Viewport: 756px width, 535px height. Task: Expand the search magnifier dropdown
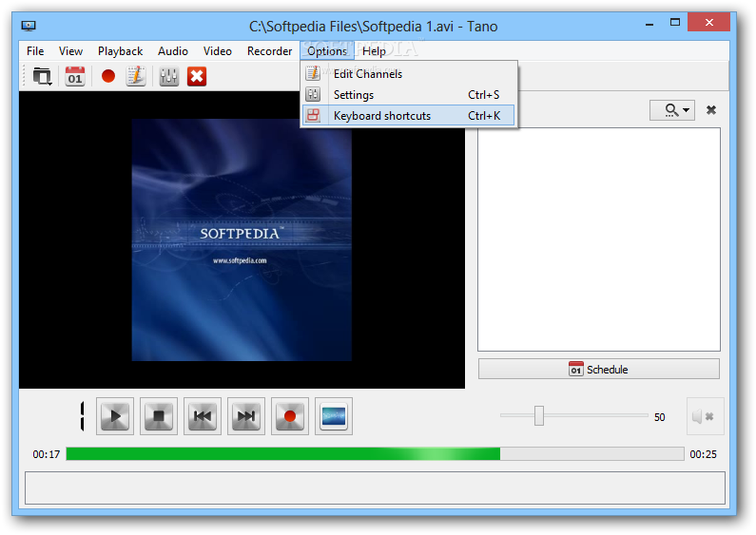click(x=672, y=110)
